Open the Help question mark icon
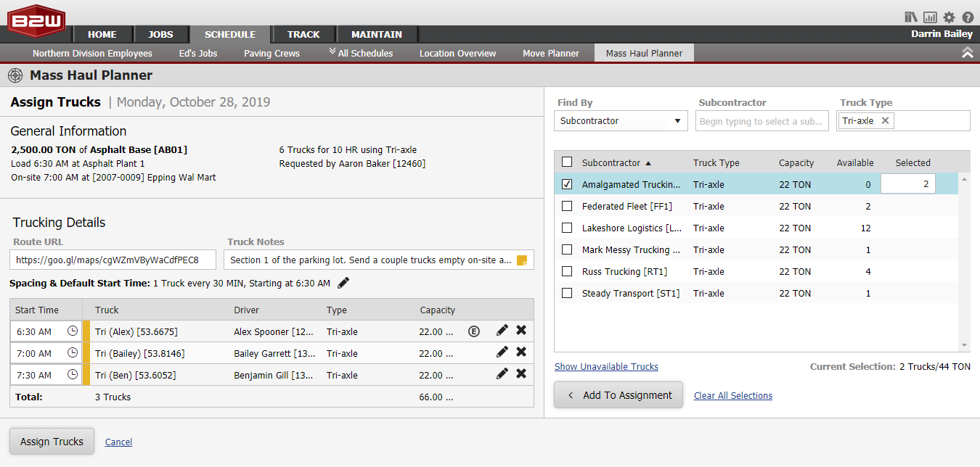980x467 pixels. 968,17
